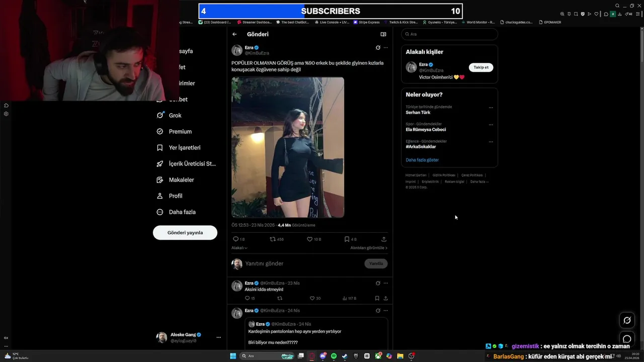Image resolution: width=644 pixels, height=362 pixels.
Task: Expand Daha fazla footer menu
Action: click(479, 182)
